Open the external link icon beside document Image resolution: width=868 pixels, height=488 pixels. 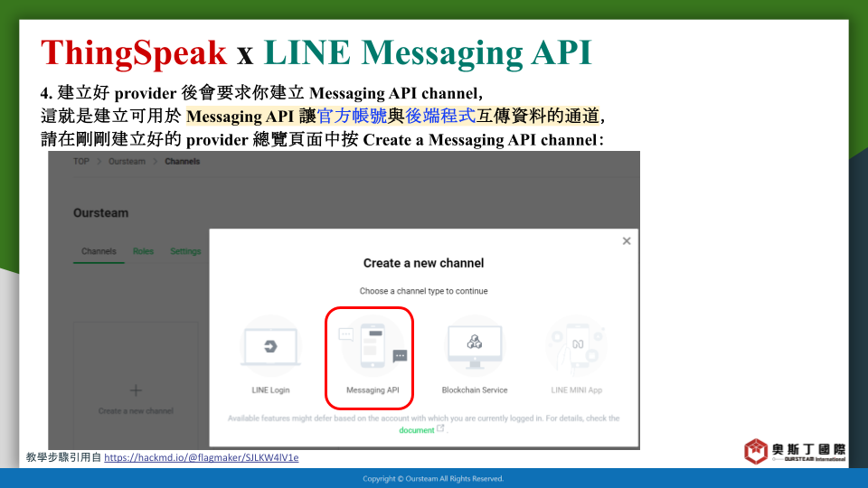click(440, 428)
